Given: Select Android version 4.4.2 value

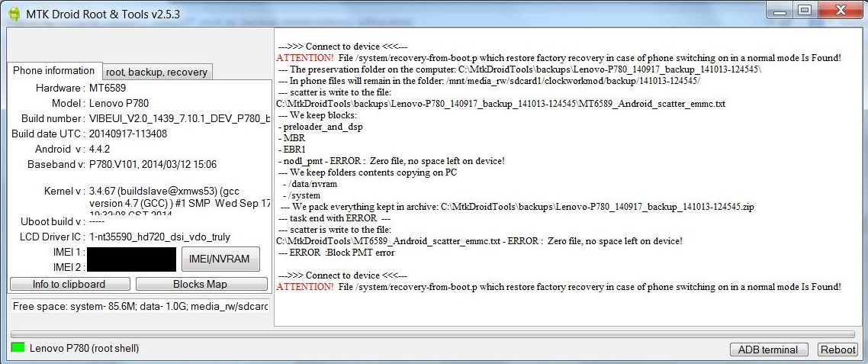Looking at the screenshot, I should pyautogui.click(x=100, y=149).
